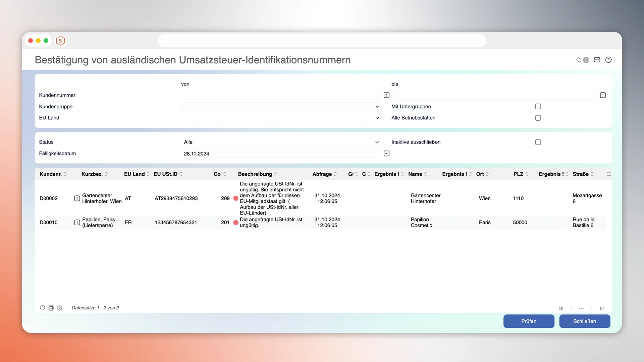The height and width of the screenshot is (362, 644).
Task: Check Inaktive ausschließen option
Action: tap(538, 142)
